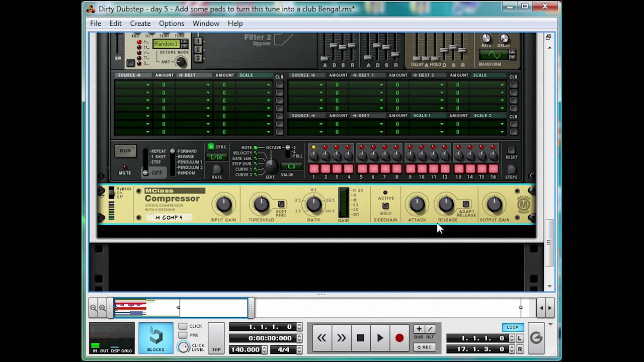The height and width of the screenshot is (362, 644).
Task: Open first Scale dropdown in left matrix
Action: point(254,85)
